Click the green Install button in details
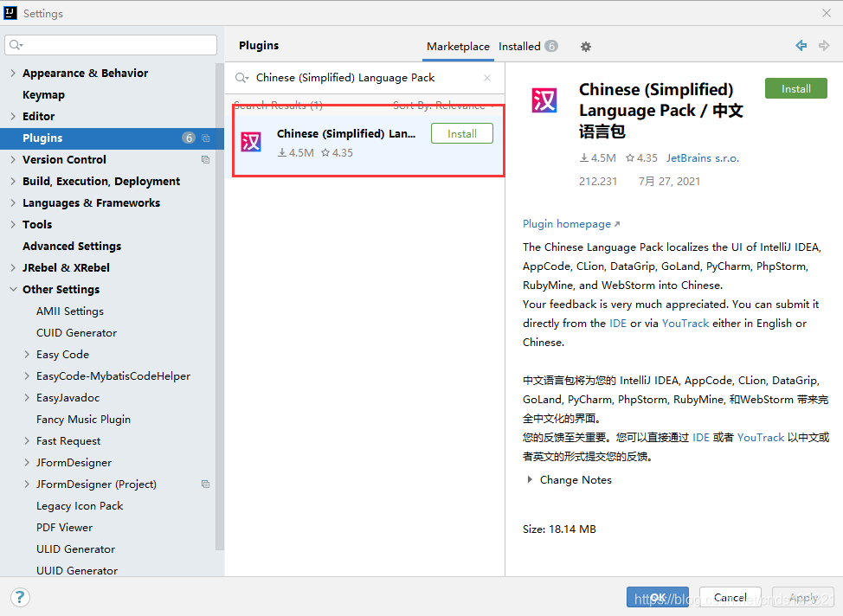This screenshot has height=616, width=843. tap(795, 89)
